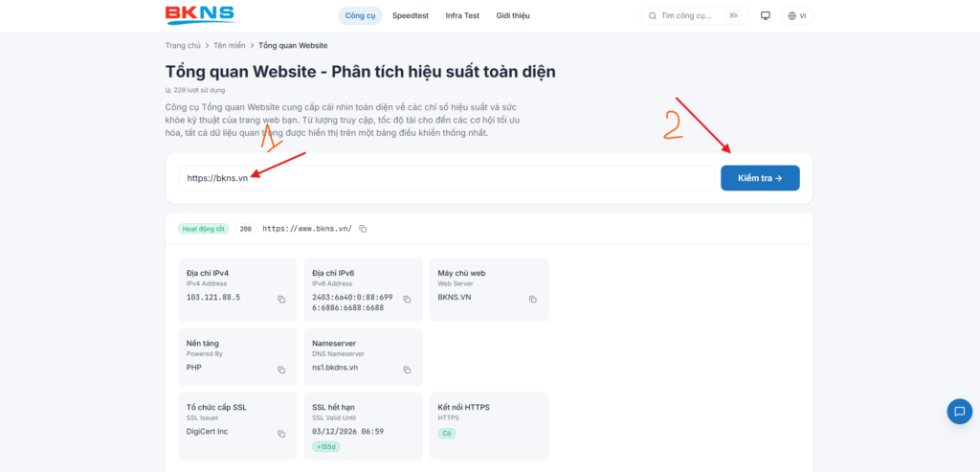Viewport: 980px width, 472px height.
Task: Click the Kiểm tra button
Action: [760, 178]
